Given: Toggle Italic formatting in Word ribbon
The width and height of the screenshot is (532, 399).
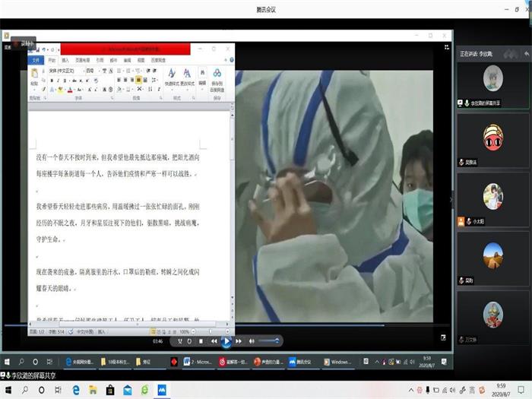Looking at the screenshot, I should pyautogui.click(x=59, y=81).
